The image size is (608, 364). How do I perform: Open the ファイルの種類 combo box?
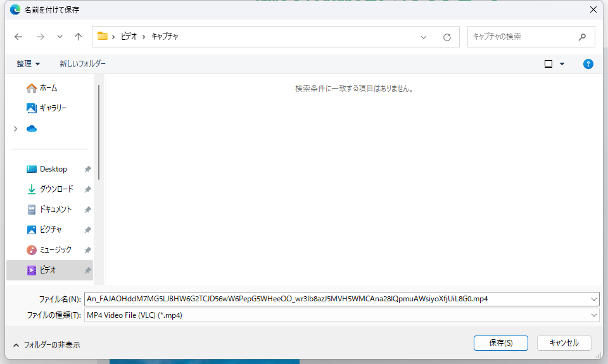pos(341,315)
